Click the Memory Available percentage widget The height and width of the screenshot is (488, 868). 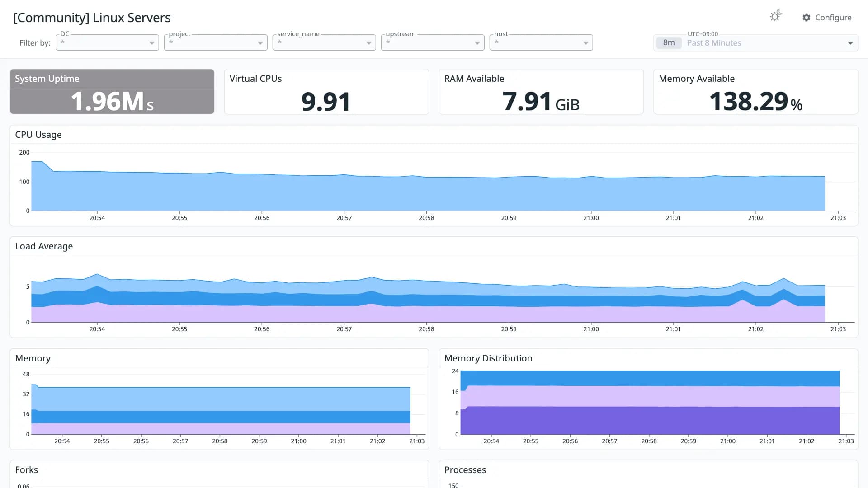click(755, 91)
